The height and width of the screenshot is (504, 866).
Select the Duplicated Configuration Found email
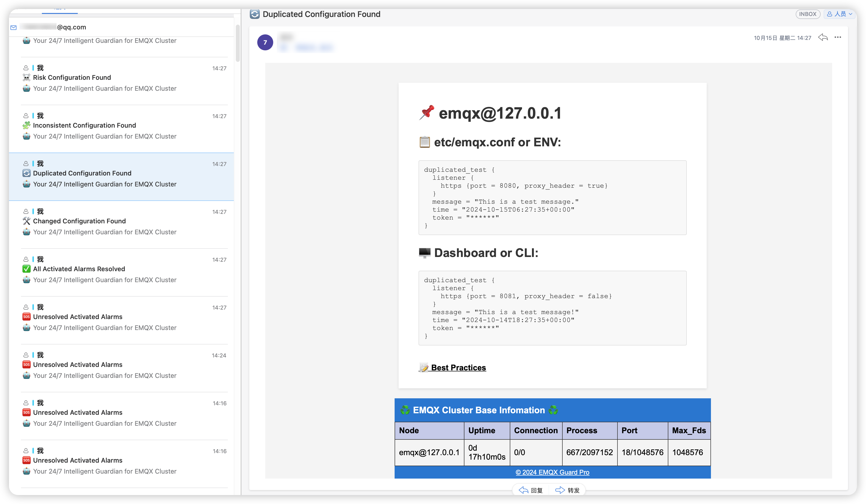coord(122,176)
